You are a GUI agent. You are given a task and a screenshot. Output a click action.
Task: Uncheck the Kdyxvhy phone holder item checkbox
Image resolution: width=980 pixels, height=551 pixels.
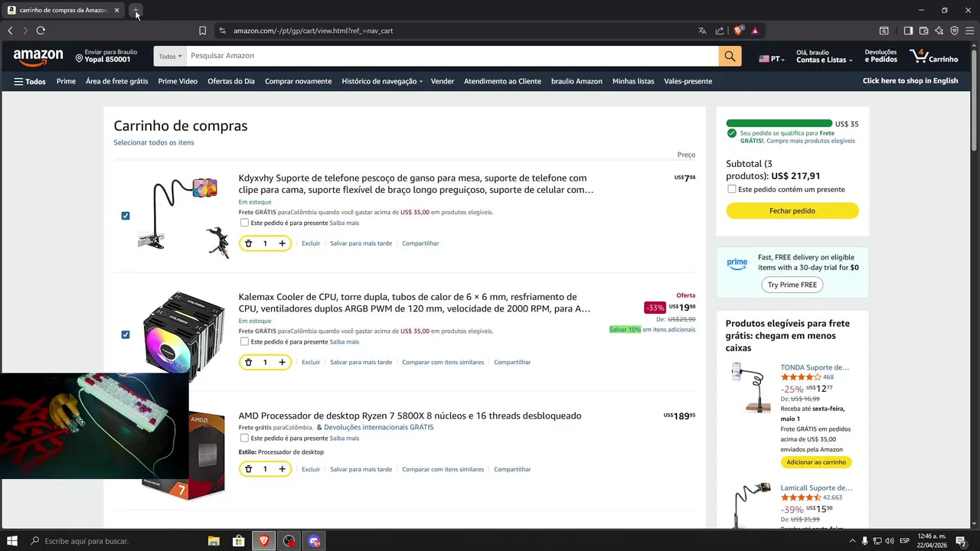click(x=126, y=216)
